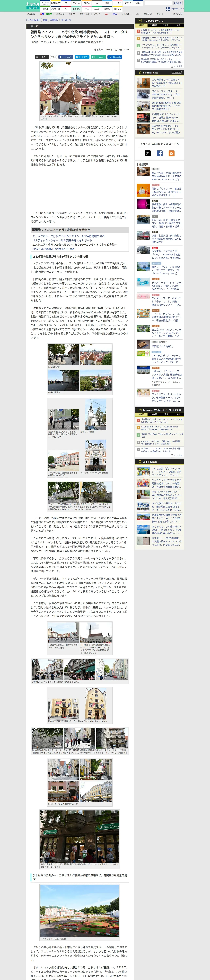Open the ディズニー navigation item
210x980 pixels.
[x=126, y=14]
